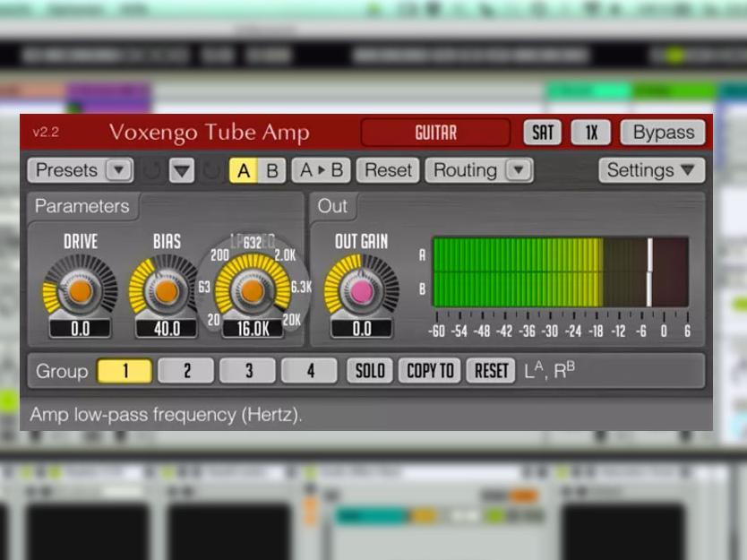This screenshot has width=747, height=560.
Task: Select channel Group 4
Action: [x=310, y=371]
